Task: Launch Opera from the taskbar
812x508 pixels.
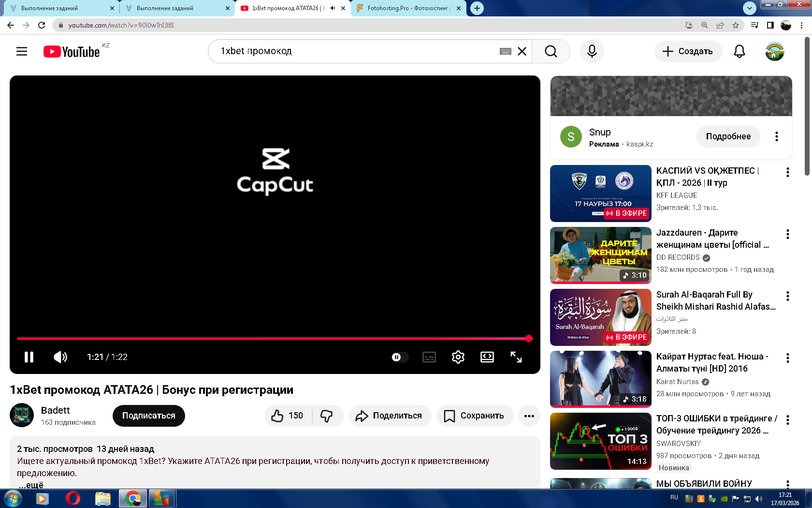Action: pyautogui.click(x=72, y=498)
